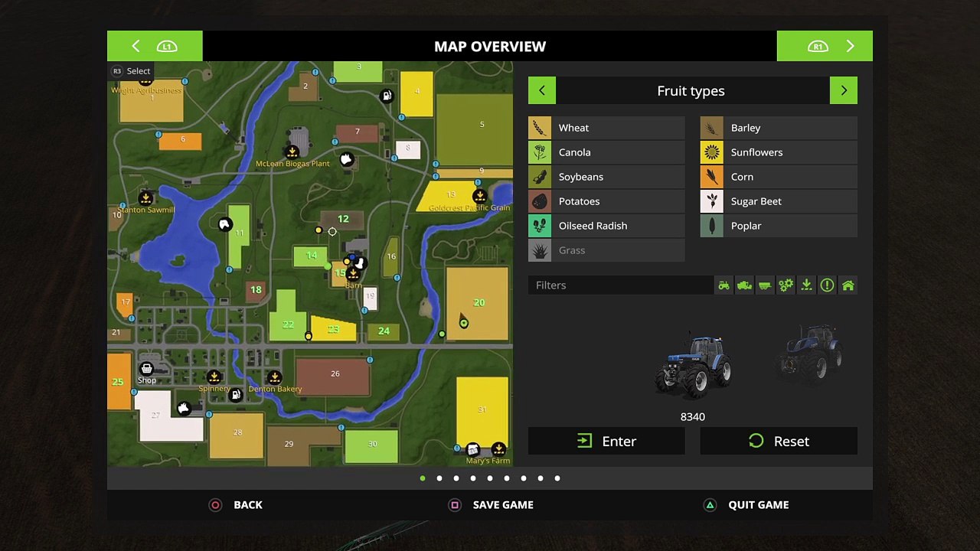The width and height of the screenshot is (980, 551).
Task: Click the Denton Bakery unload marker
Action: coord(274,378)
